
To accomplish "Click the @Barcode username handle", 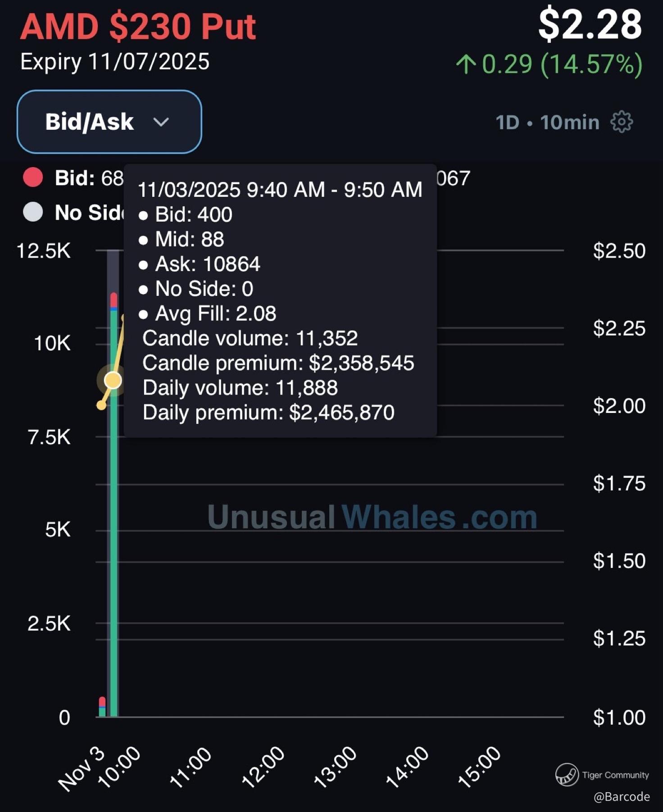I will tap(622, 797).
